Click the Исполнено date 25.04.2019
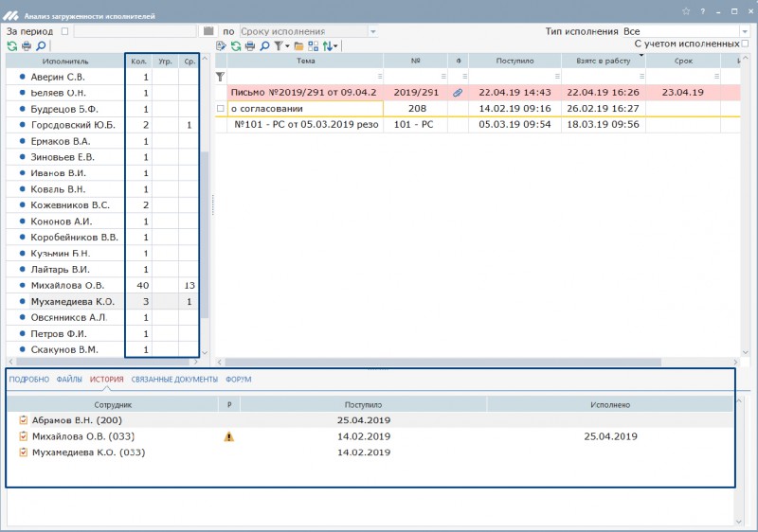This screenshot has width=758, height=532. [x=610, y=436]
